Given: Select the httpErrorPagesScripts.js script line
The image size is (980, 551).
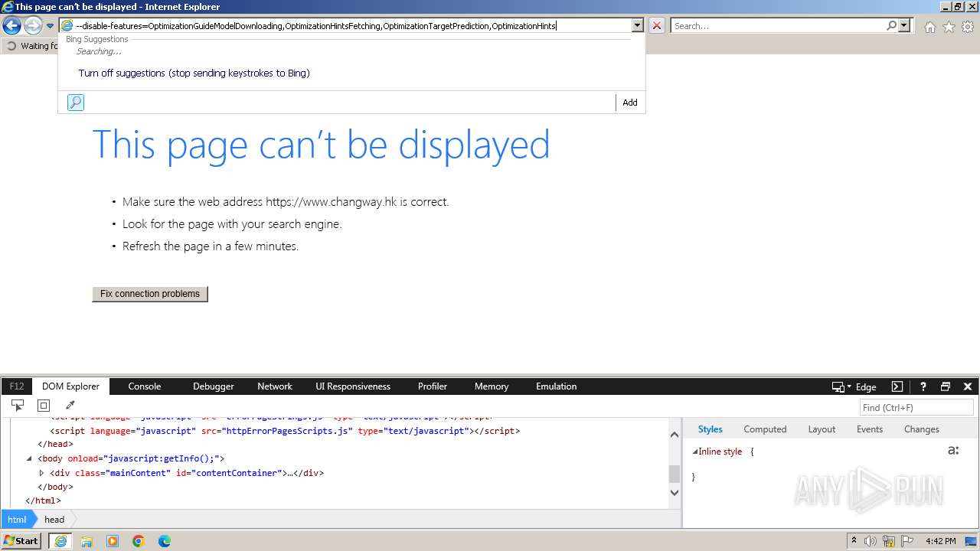Looking at the screenshot, I should [x=285, y=431].
